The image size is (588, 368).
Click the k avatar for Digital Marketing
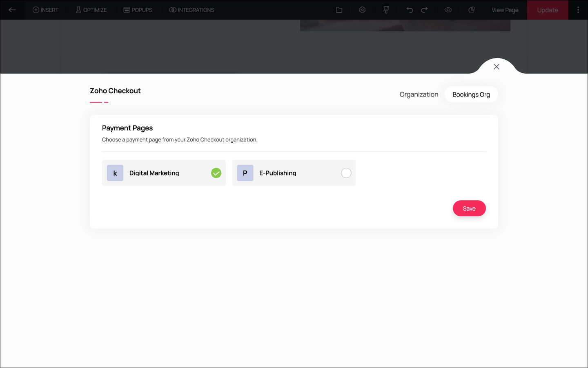point(115,173)
